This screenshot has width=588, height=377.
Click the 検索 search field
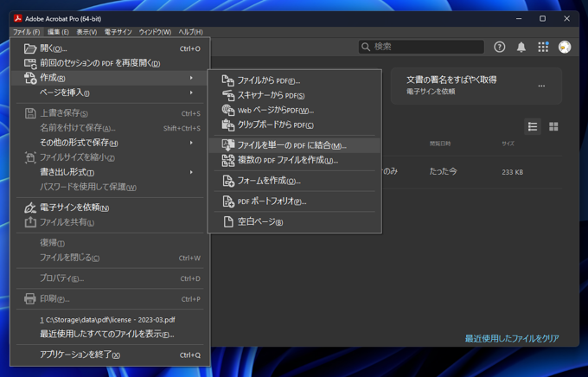pos(421,47)
